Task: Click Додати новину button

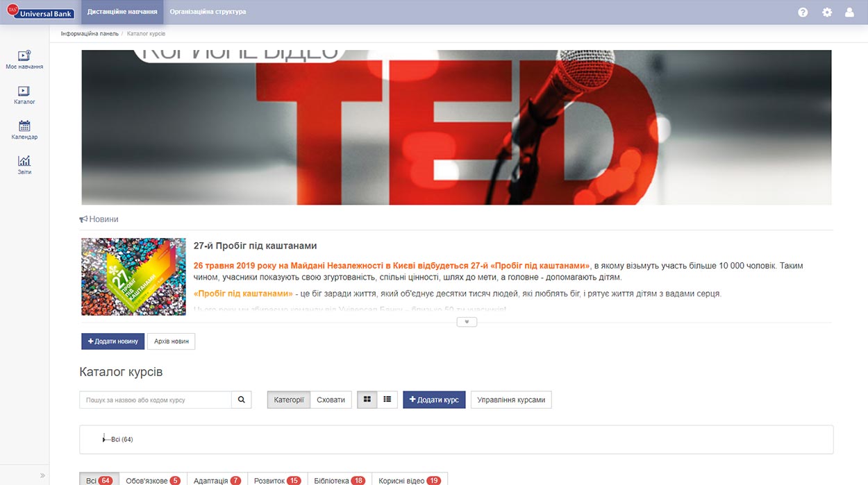Action: [112, 341]
